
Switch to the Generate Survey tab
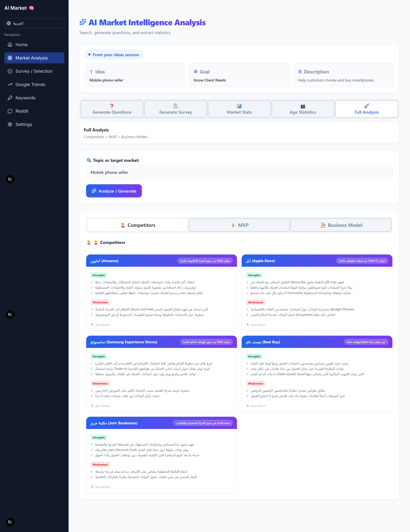pos(176,109)
